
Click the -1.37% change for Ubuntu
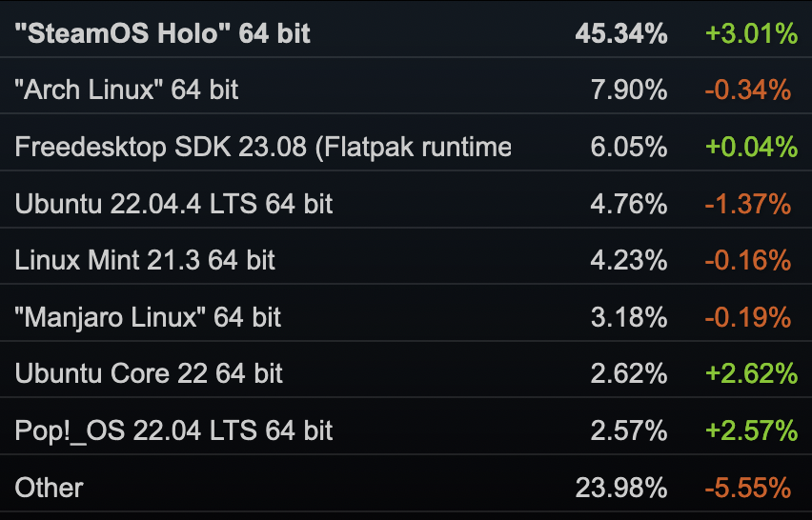click(x=748, y=204)
